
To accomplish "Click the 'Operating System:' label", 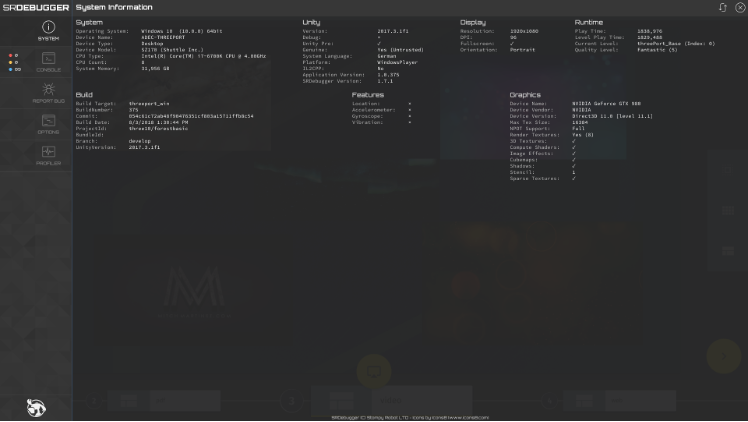I will pyautogui.click(x=102, y=31).
